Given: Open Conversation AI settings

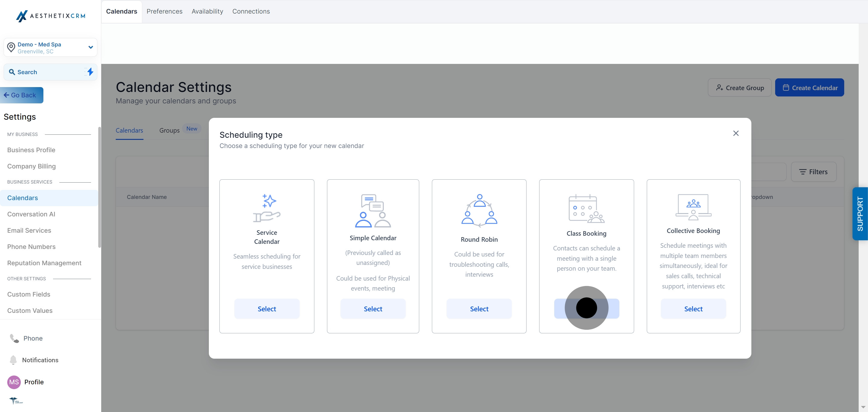Looking at the screenshot, I should click(x=31, y=214).
